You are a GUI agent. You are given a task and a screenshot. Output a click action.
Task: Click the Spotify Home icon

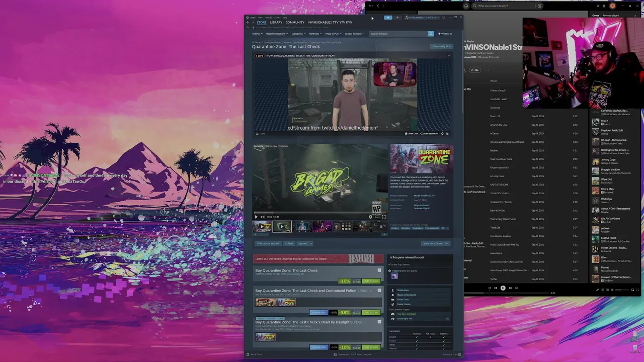pos(466,6)
